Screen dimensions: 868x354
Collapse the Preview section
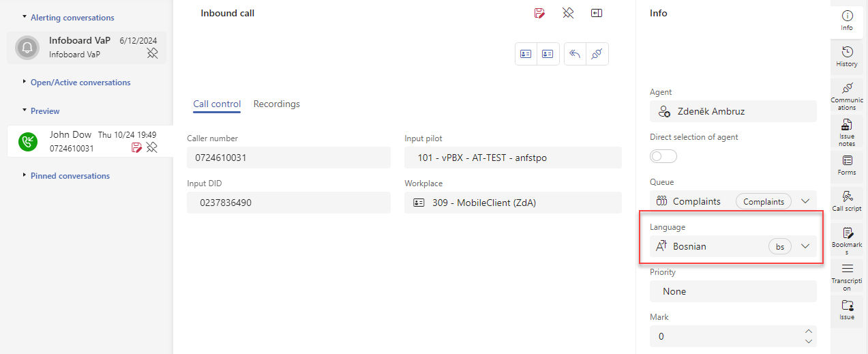tap(25, 110)
